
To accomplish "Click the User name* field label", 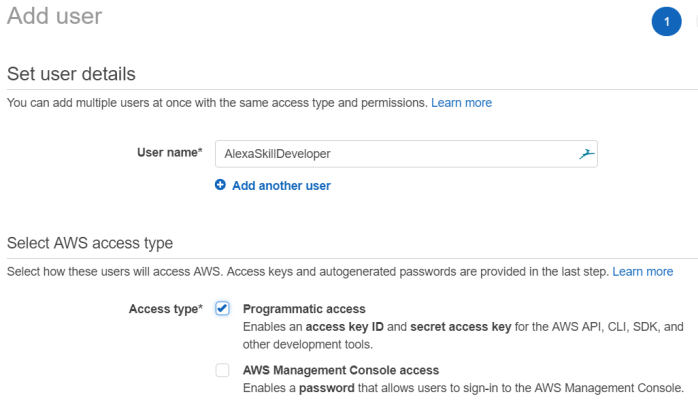I will coord(169,153).
